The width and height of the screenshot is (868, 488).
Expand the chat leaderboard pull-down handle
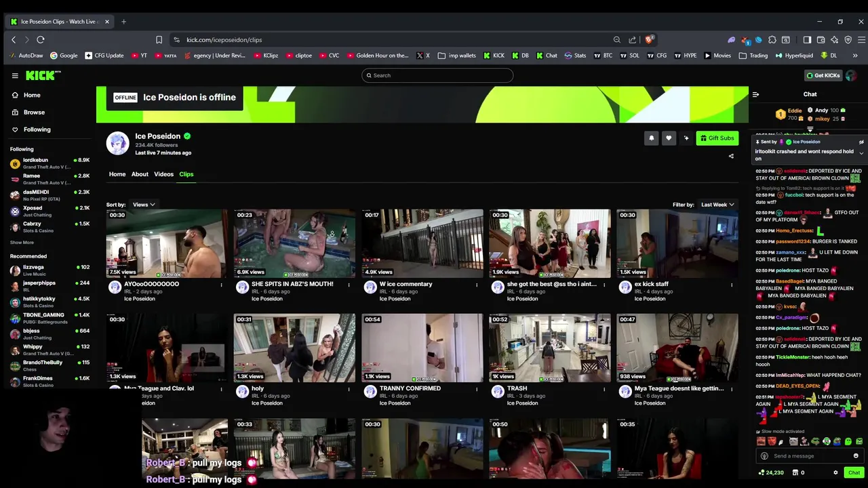coord(810,129)
